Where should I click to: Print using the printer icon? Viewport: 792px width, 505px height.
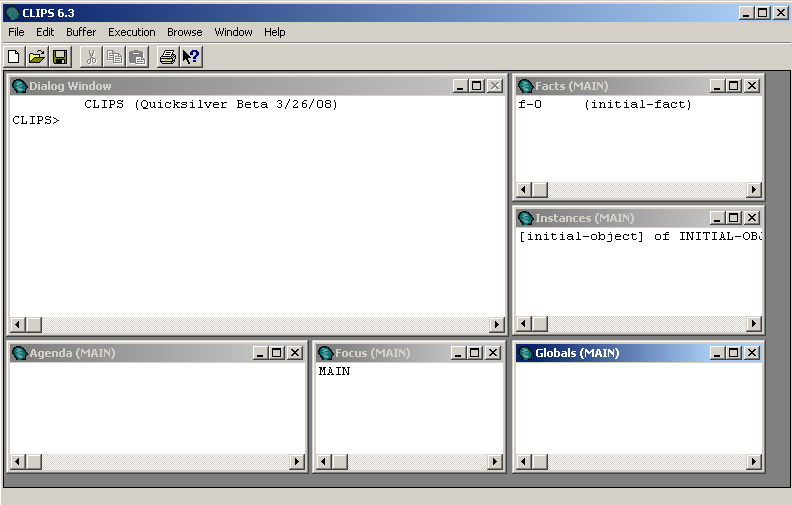(x=168, y=57)
